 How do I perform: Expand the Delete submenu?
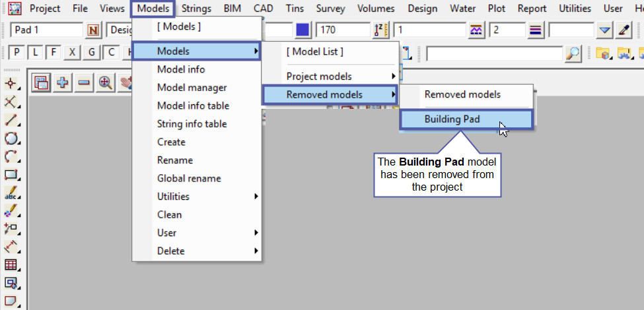pos(196,251)
